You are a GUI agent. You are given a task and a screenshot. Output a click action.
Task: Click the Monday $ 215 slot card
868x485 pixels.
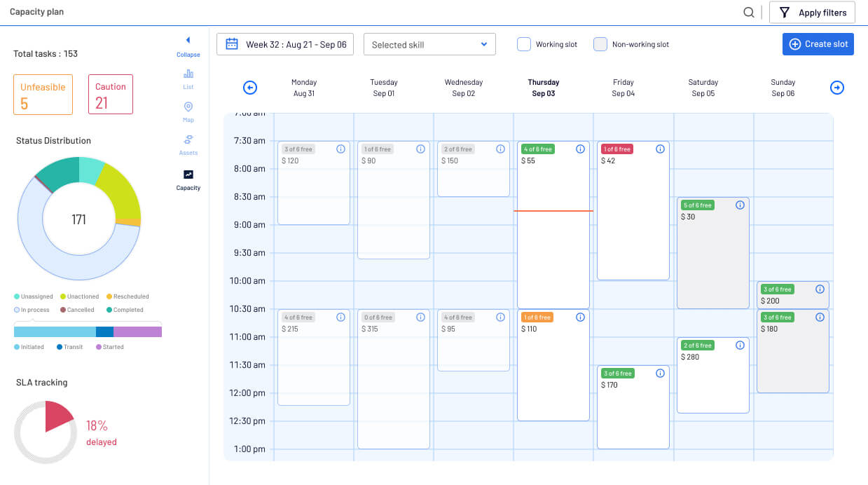(x=314, y=357)
